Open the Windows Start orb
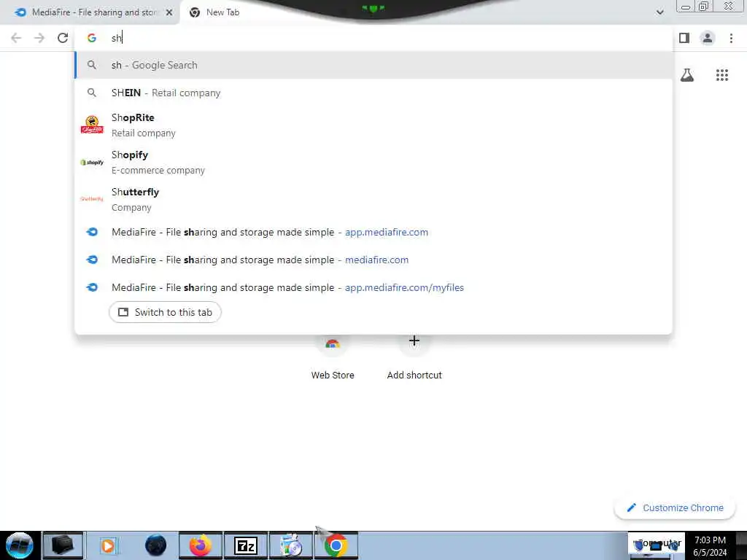747x560 pixels. click(x=19, y=545)
